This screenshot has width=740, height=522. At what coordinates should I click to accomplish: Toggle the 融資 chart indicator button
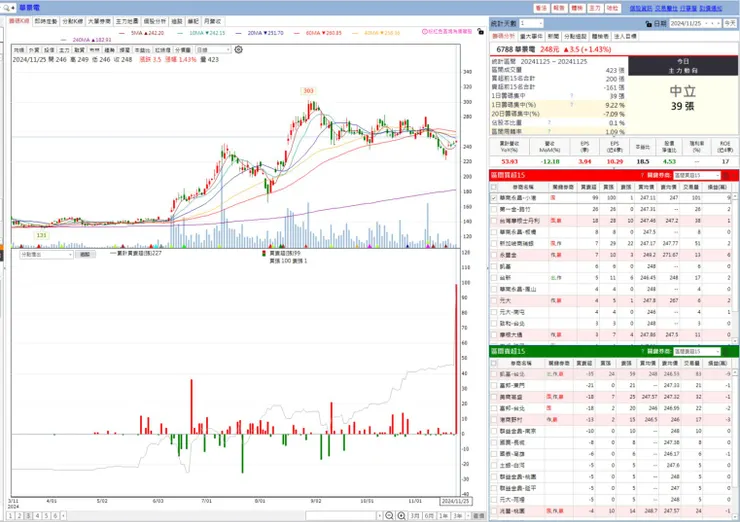(x=79, y=50)
